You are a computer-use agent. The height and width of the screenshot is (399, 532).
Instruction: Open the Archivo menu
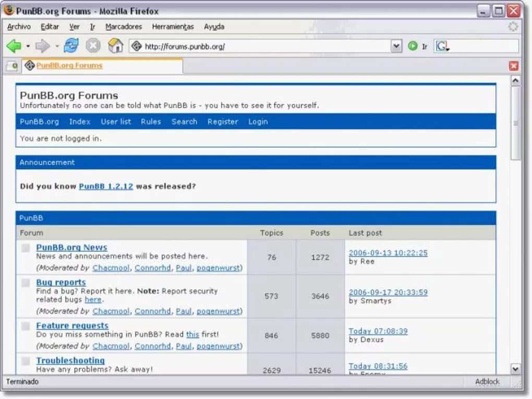pos(19,27)
